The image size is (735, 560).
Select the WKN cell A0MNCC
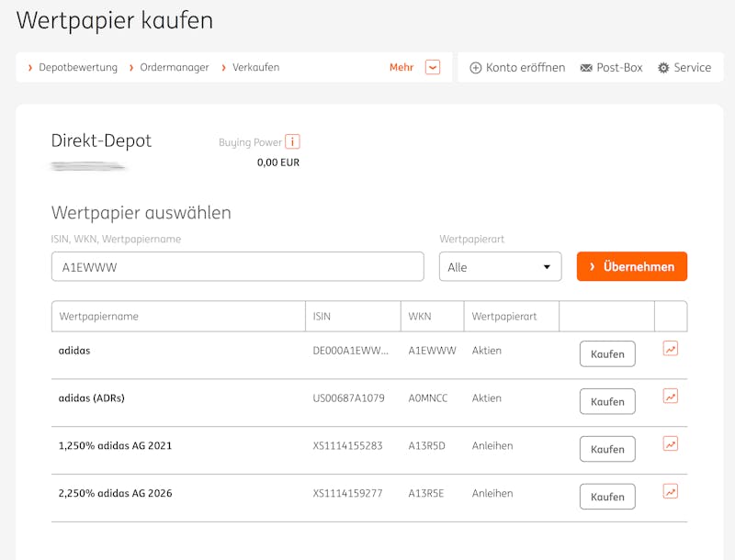(428, 398)
